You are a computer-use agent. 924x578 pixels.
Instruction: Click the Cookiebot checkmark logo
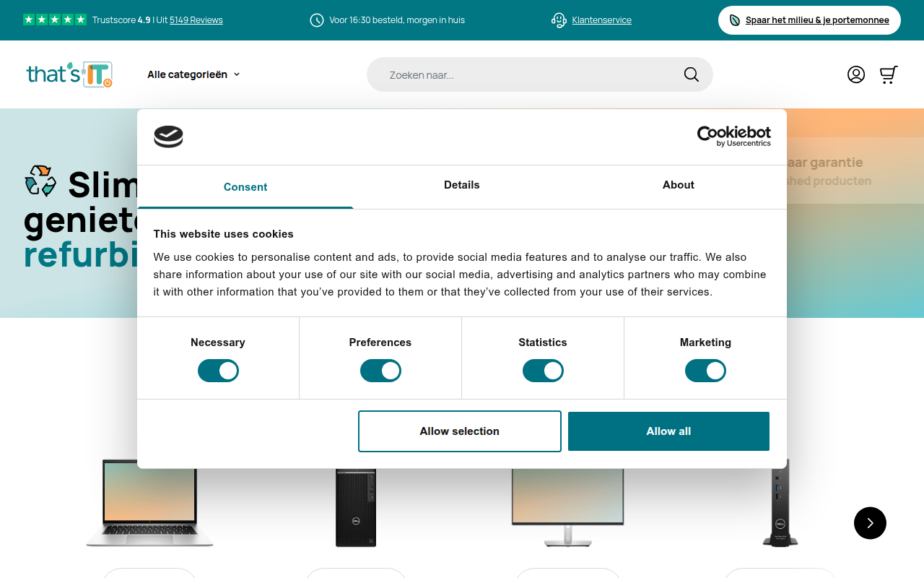click(x=168, y=137)
